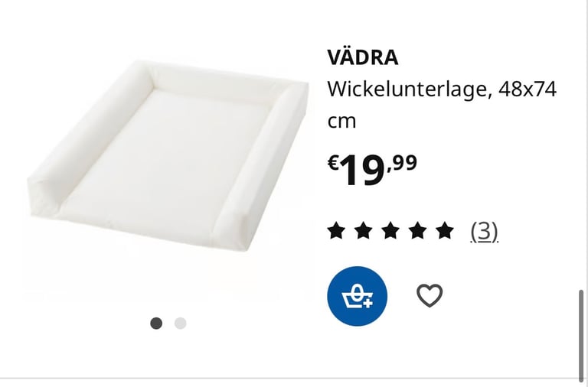Screen dimensions: 588x387
Task: Click the €19,99 price
Action: pyautogui.click(x=372, y=171)
